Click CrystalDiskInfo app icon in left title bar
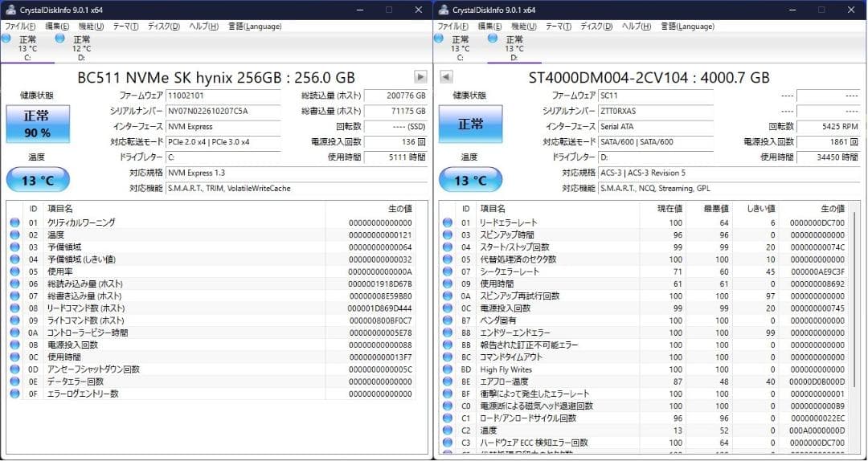This screenshot has width=868, height=461. click(10, 10)
